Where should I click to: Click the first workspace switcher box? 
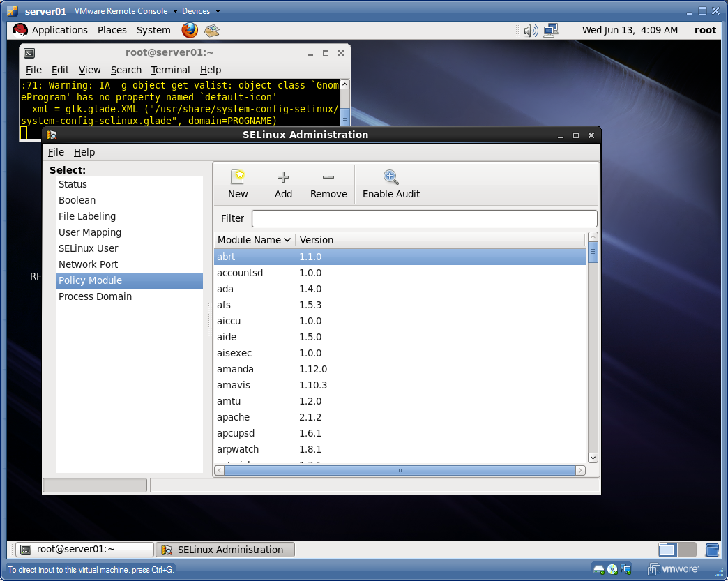(x=667, y=550)
